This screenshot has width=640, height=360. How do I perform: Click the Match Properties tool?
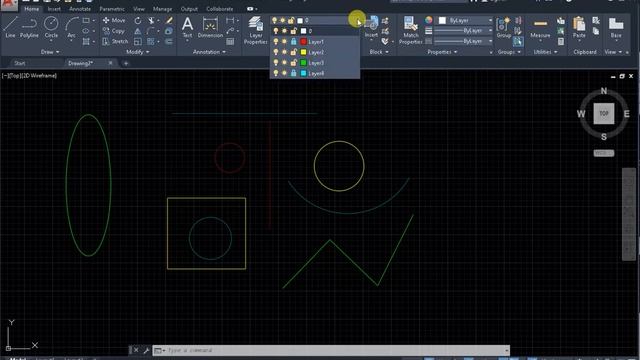point(411,30)
